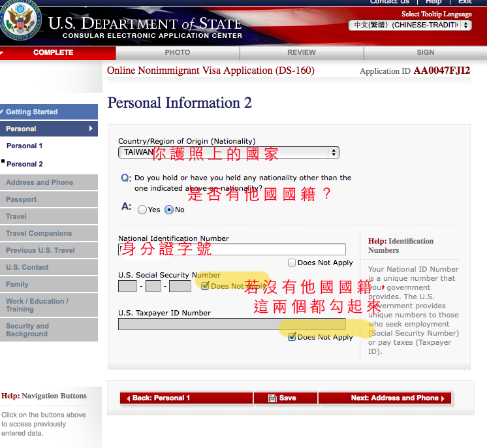This screenshot has height=448, width=487.
Task: Open Address and Phone section
Action: [x=49, y=182]
